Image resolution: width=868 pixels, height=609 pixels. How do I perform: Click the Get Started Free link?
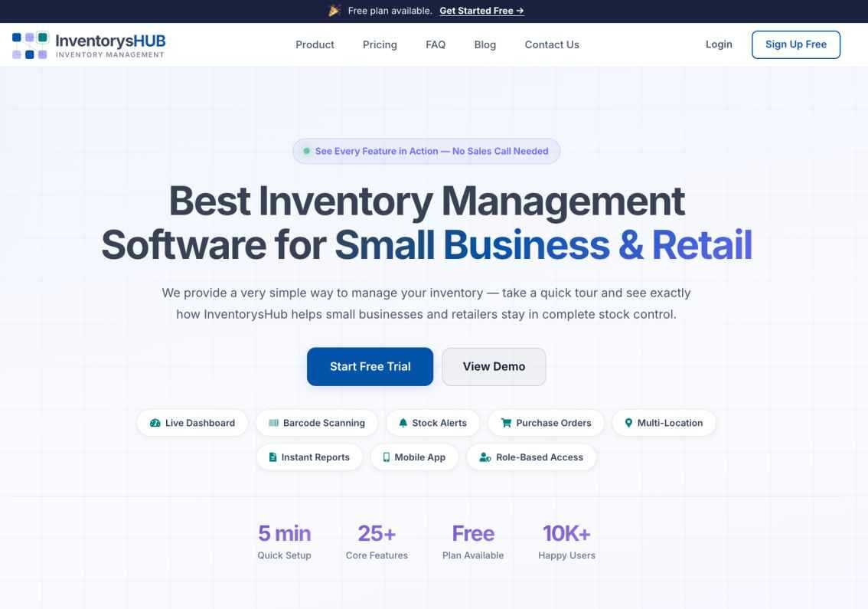[x=481, y=11]
